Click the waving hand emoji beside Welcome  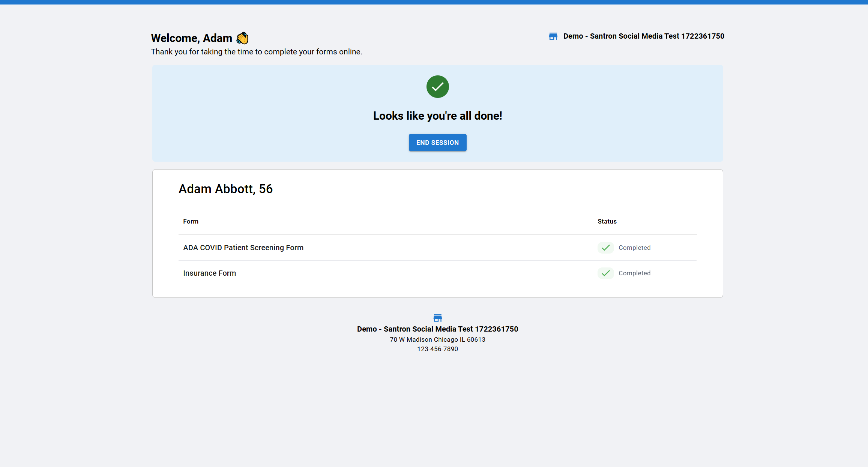click(x=242, y=38)
